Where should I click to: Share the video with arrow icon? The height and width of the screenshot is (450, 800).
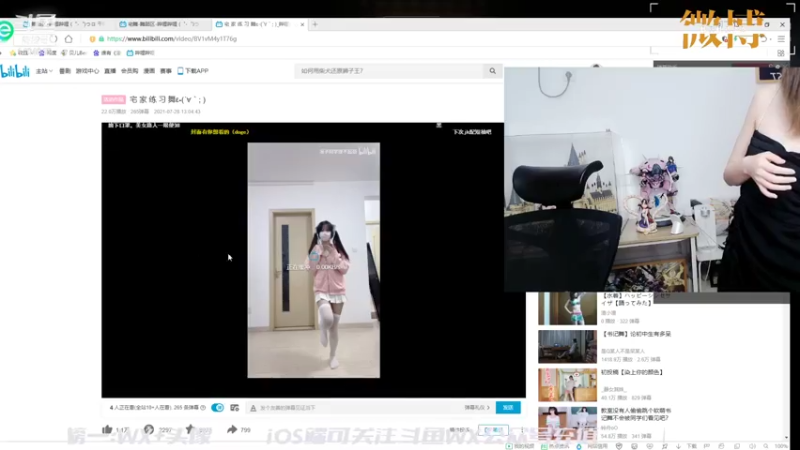[232, 429]
